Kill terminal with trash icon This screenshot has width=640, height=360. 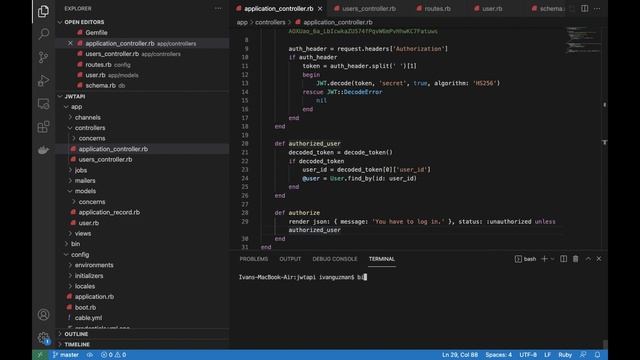pos(576,259)
